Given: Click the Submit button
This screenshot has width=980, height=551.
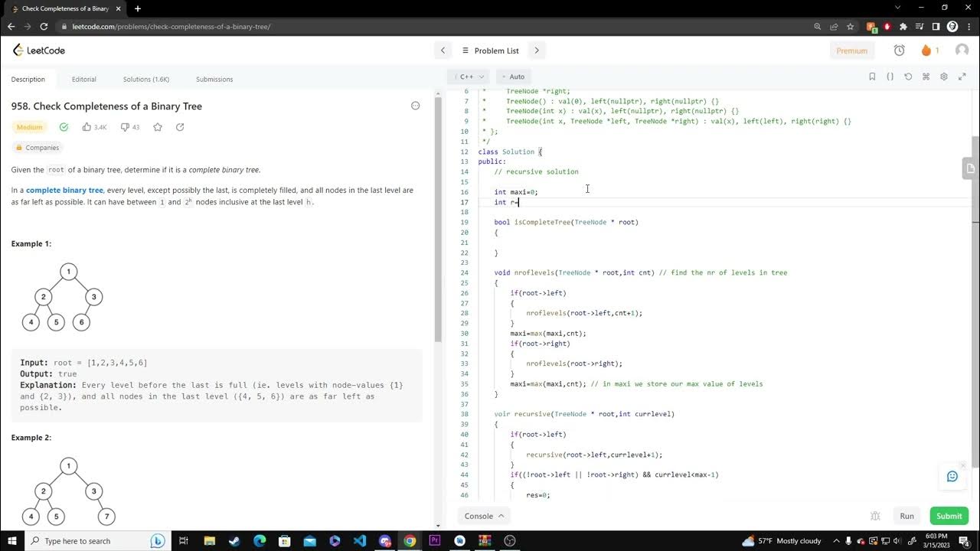Looking at the screenshot, I should tap(949, 516).
